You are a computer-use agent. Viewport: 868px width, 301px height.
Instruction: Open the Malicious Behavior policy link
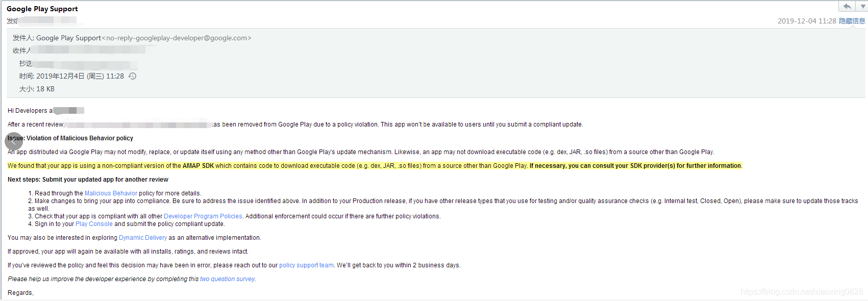pos(111,193)
